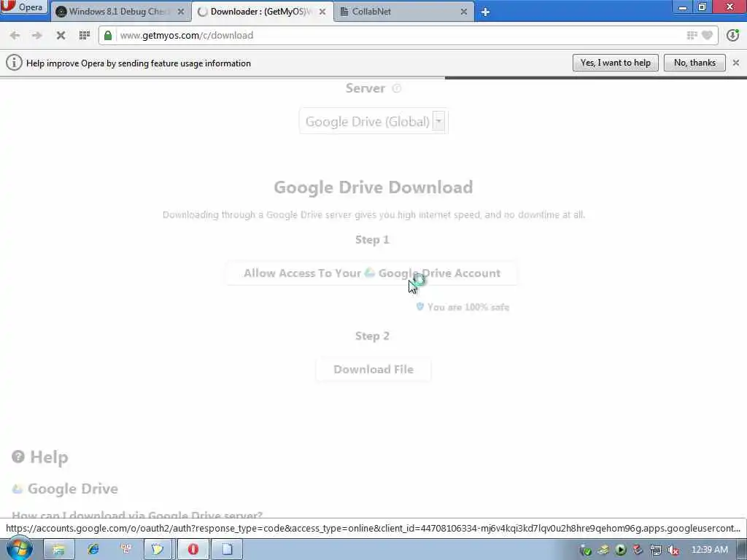This screenshot has width=747, height=560.
Task: Go forward with the forward arrow
Action: (x=36, y=35)
